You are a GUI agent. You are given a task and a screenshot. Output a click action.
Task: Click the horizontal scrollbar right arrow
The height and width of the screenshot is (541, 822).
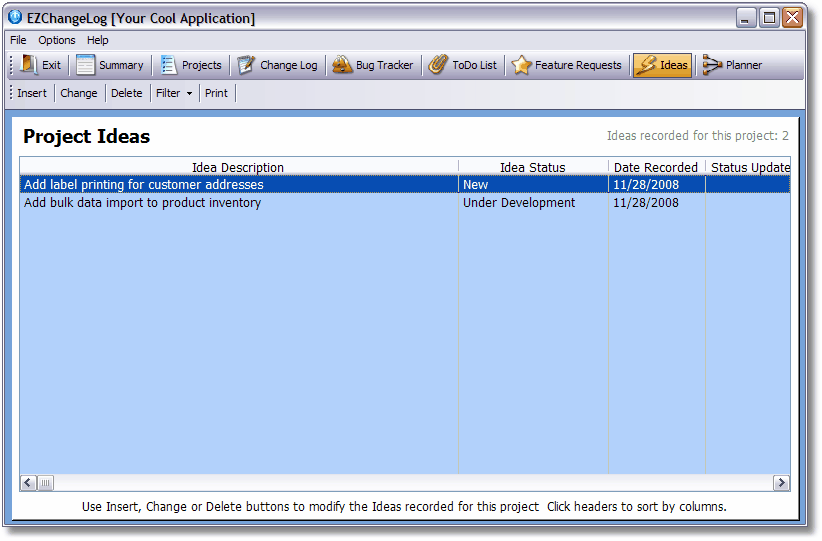click(x=781, y=483)
